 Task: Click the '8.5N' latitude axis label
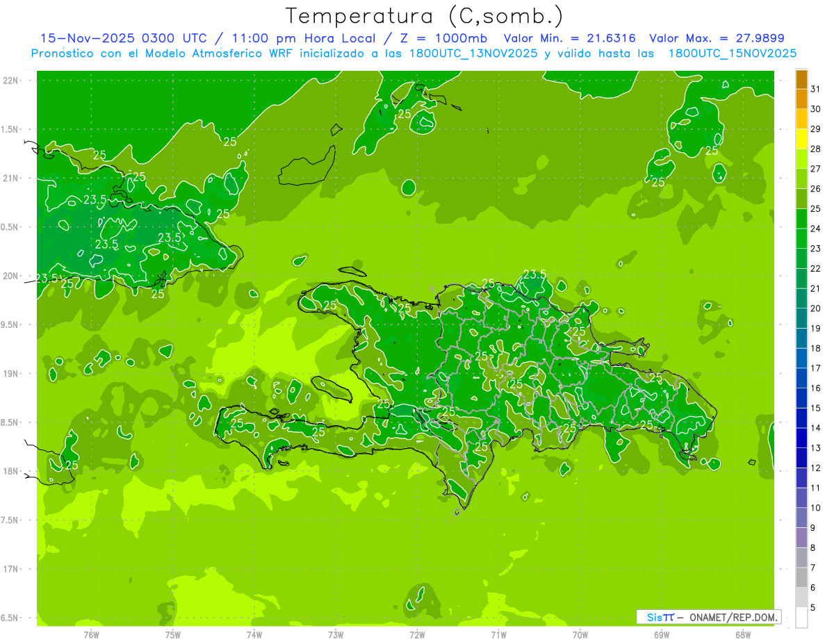(x=10, y=422)
